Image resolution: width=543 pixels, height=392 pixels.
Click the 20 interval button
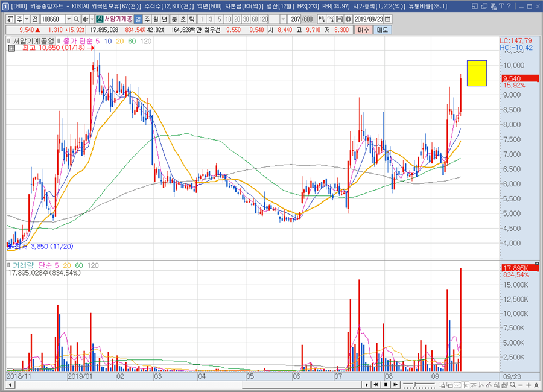click(237, 19)
